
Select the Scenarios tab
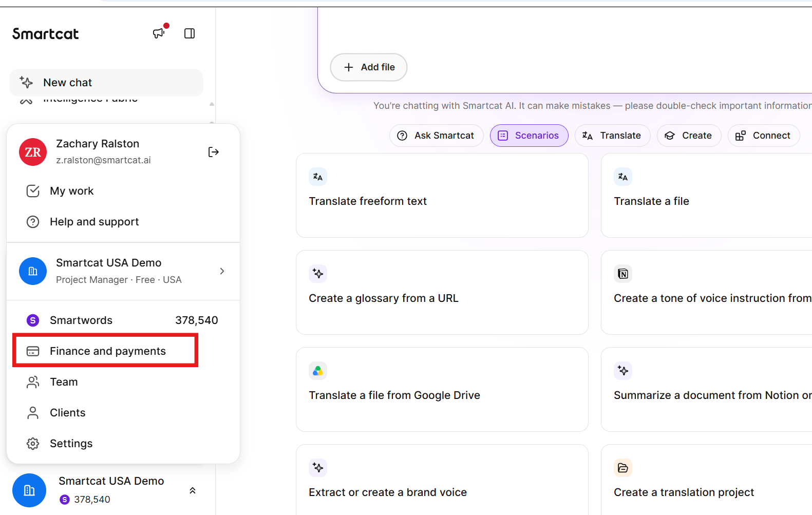point(529,136)
